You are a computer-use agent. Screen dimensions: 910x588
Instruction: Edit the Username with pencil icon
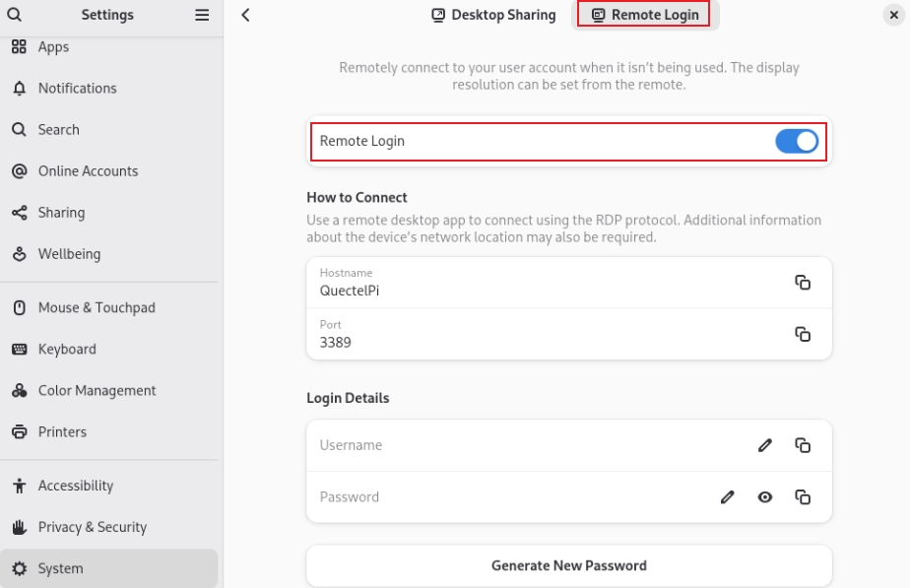point(765,445)
